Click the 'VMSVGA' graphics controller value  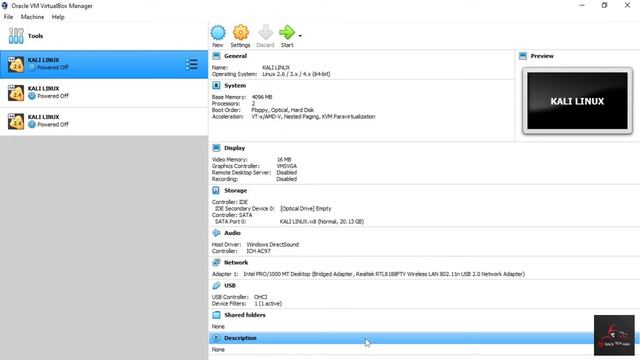(x=287, y=166)
